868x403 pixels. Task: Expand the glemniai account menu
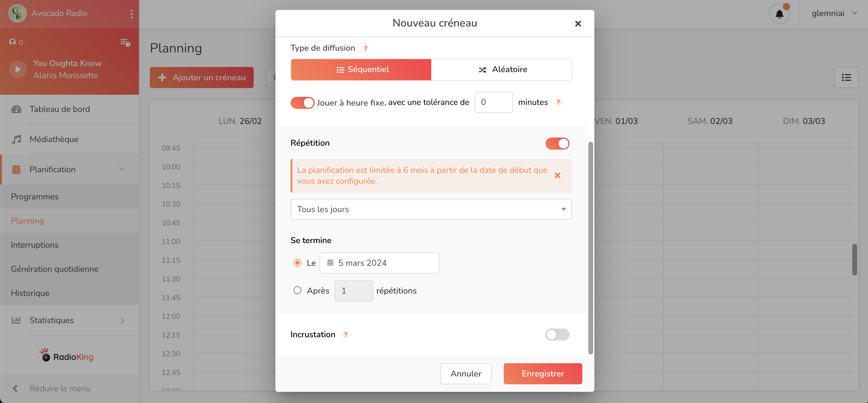(x=834, y=14)
